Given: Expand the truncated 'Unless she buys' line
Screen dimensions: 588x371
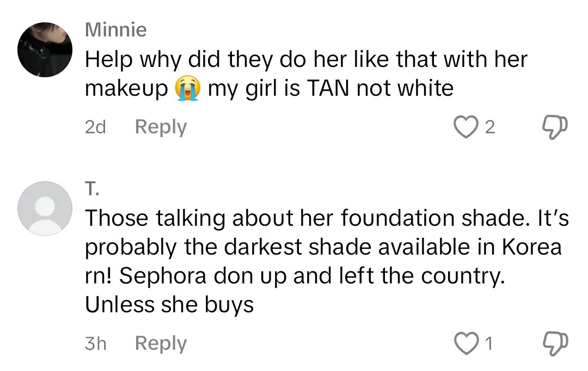Looking at the screenshot, I should [x=169, y=305].
